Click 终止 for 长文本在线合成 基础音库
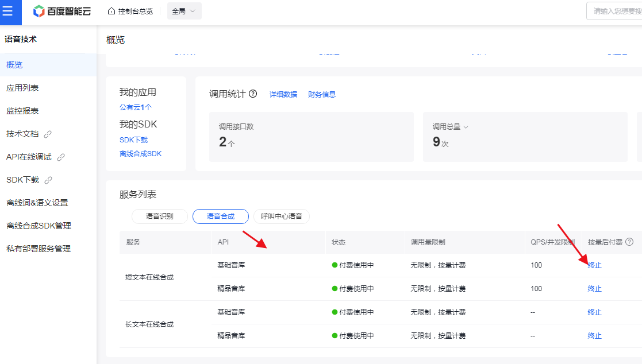642x364 pixels. 594,312
